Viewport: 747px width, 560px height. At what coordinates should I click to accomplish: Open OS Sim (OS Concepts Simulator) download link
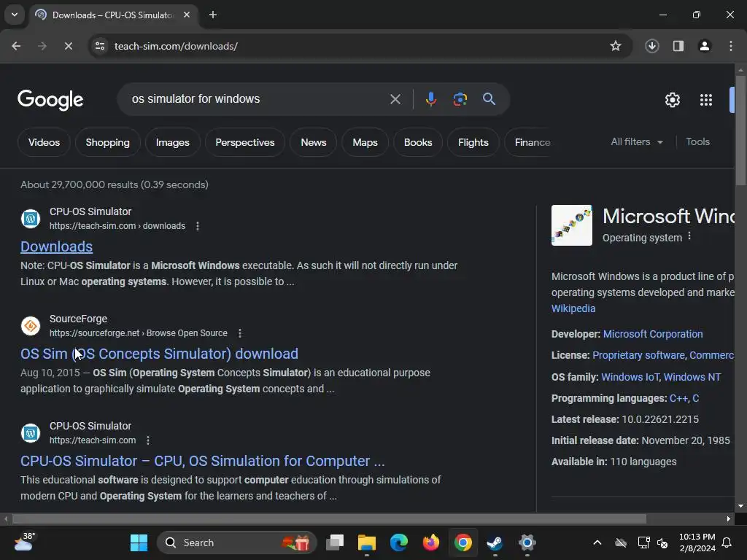(159, 354)
